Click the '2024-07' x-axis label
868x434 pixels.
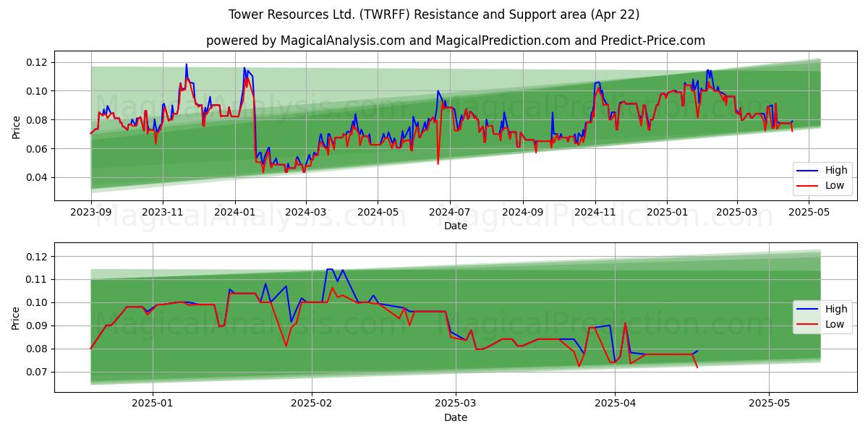[449, 213]
